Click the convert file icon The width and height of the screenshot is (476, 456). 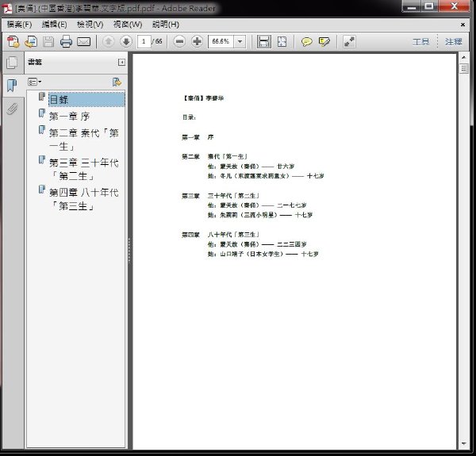click(x=31, y=41)
